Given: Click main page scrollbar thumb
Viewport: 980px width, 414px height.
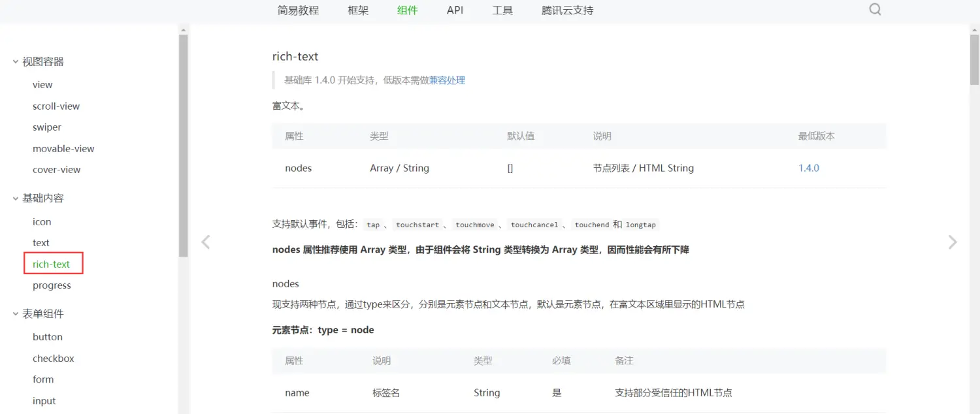Looking at the screenshot, I should (x=975, y=59).
